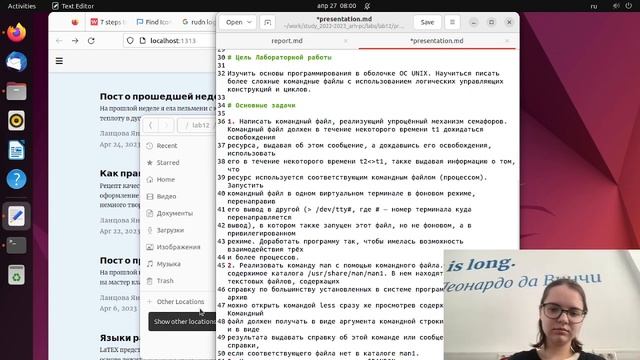640x360 pixels.
Task: Click the notification bell icon in top bar
Action: 367,6
